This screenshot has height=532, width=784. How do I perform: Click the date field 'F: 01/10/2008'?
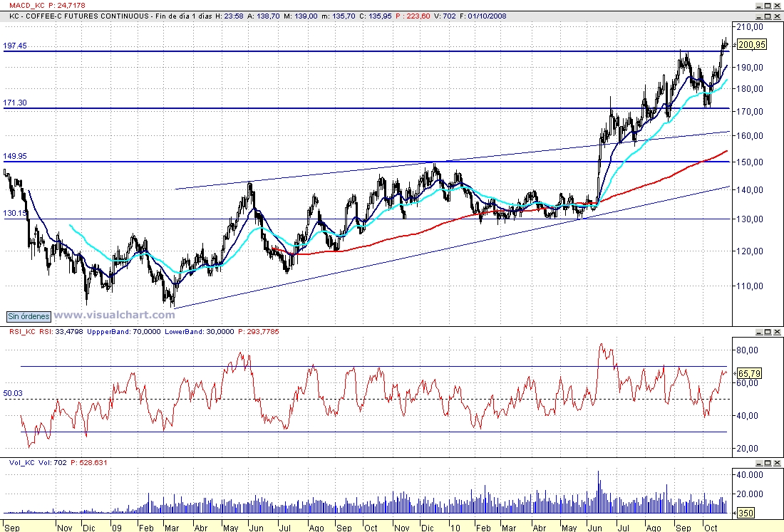click(x=483, y=16)
